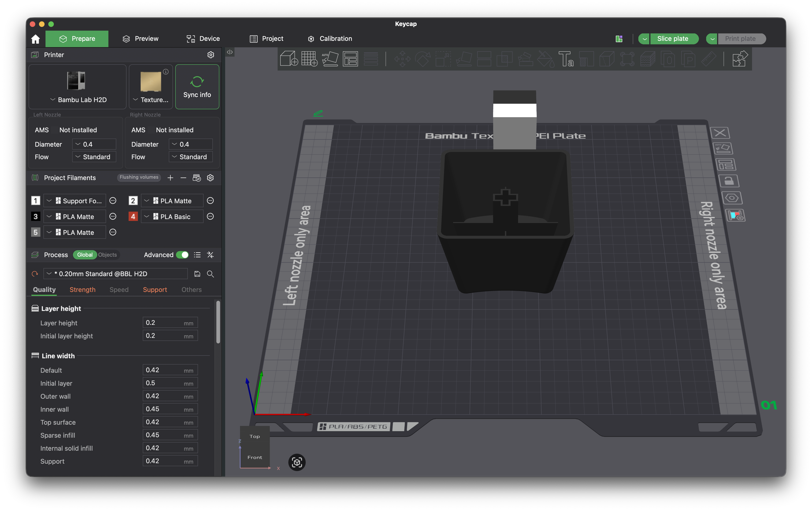Viewport: 812px width, 511px height.
Task: Click filament 3 black color swatch
Action: 36,217
